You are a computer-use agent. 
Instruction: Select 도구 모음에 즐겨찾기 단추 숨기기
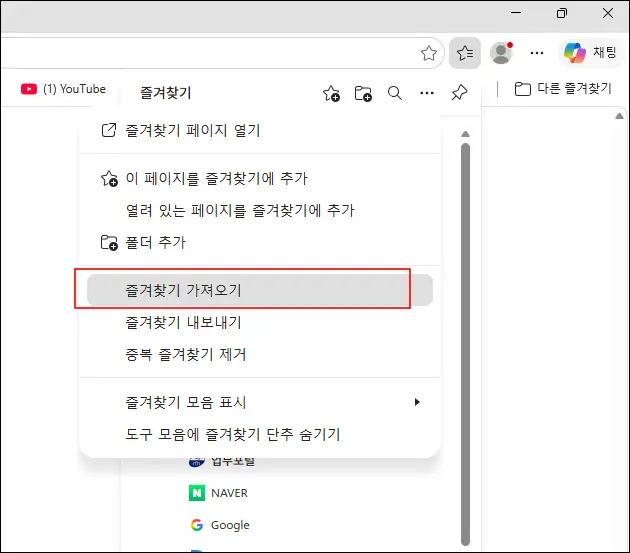(260, 434)
